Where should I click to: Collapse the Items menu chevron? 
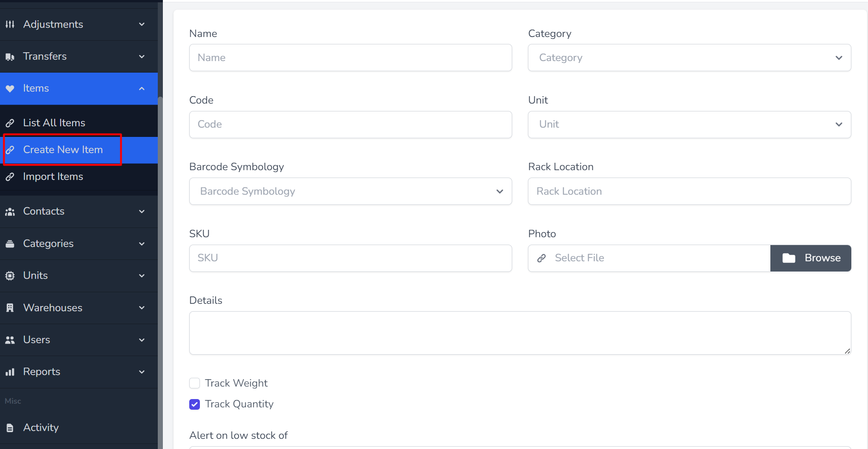coord(142,89)
